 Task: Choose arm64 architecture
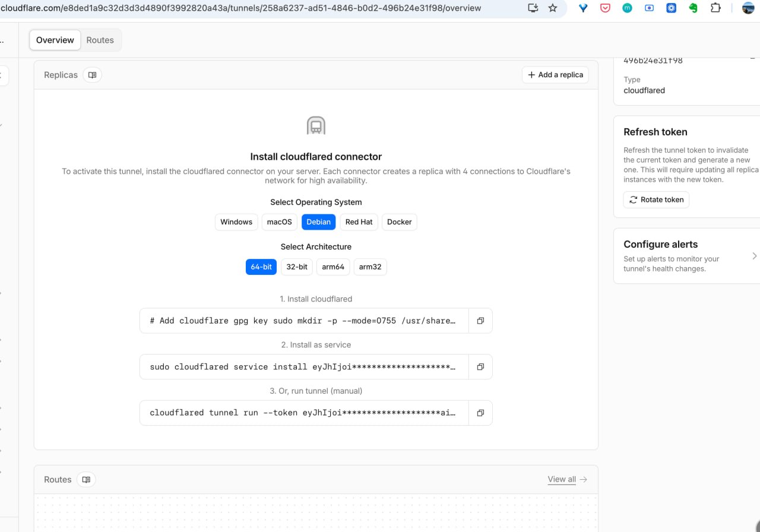coord(333,267)
